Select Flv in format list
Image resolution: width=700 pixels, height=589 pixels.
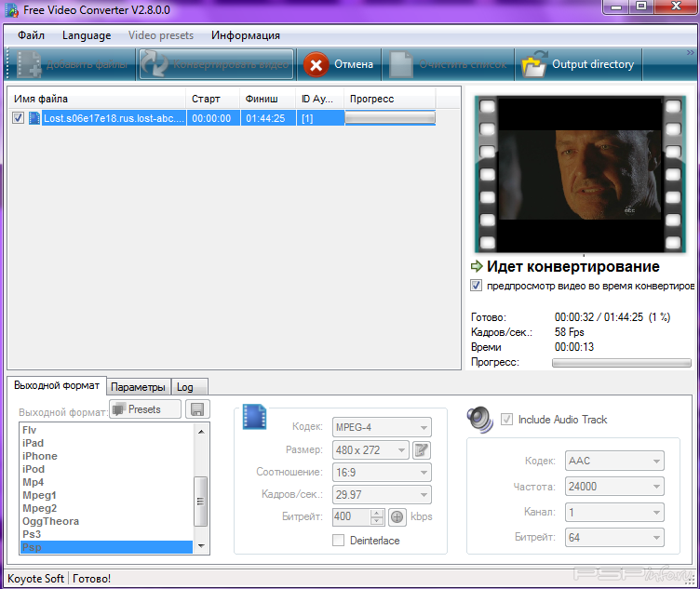[30, 430]
